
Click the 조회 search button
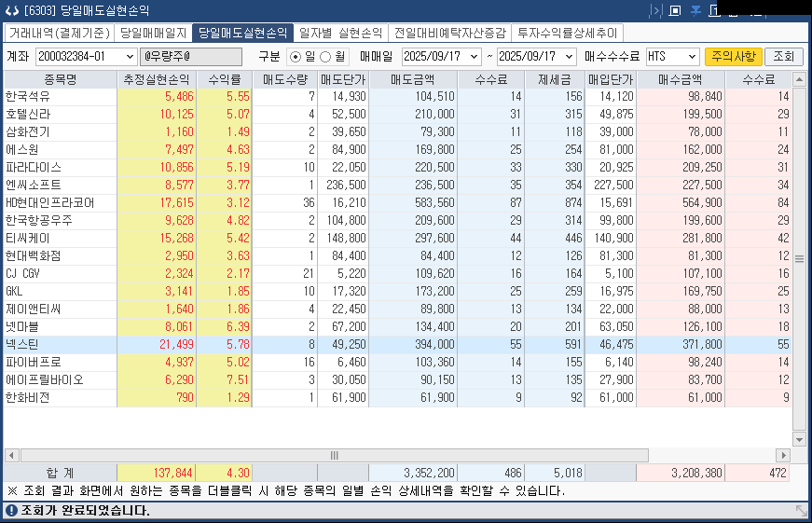[783, 57]
